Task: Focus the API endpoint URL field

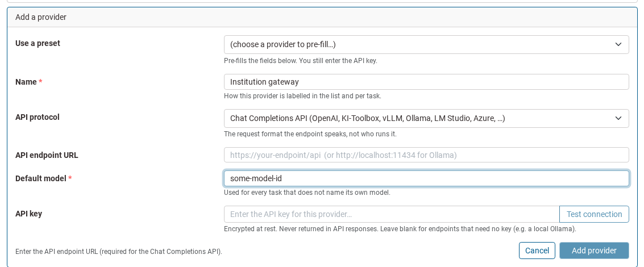Action: tap(426, 155)
